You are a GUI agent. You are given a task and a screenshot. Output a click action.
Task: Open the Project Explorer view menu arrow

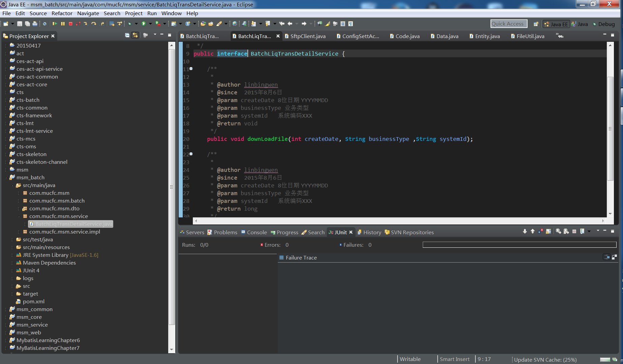(x=155, y=34)
